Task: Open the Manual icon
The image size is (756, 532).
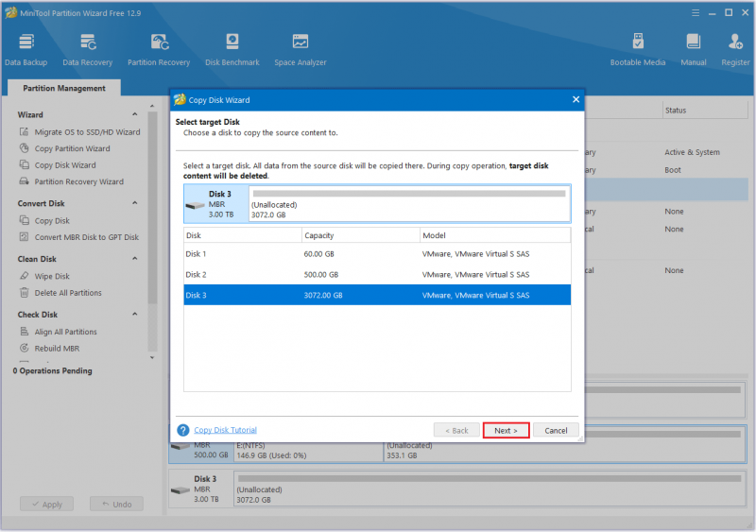Action: [x=694, y=50]
